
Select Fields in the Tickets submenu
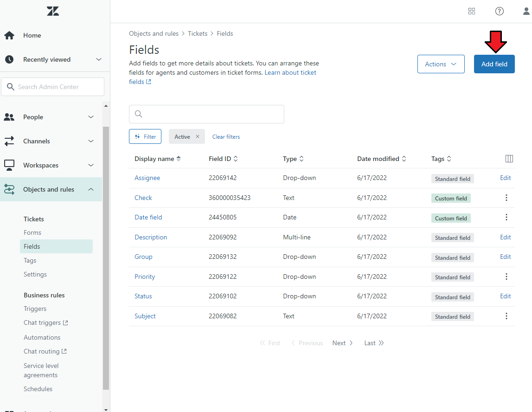pos(56,246)
